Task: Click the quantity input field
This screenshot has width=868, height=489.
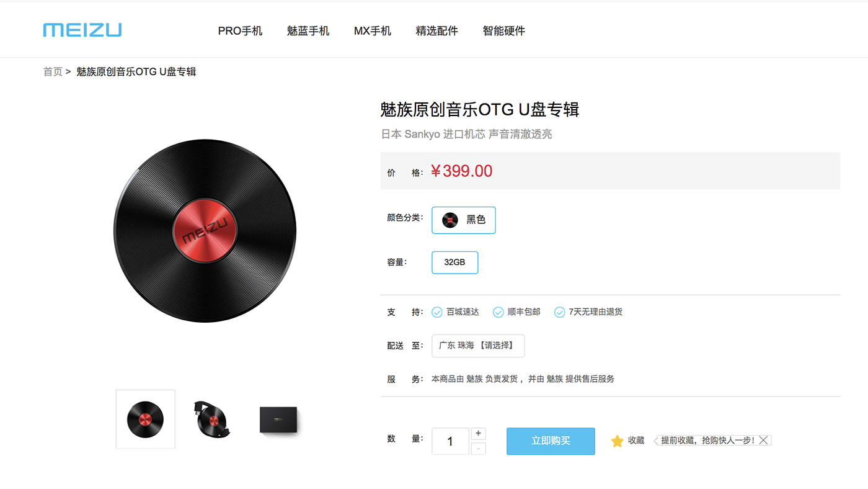Action: pos(450,441)
